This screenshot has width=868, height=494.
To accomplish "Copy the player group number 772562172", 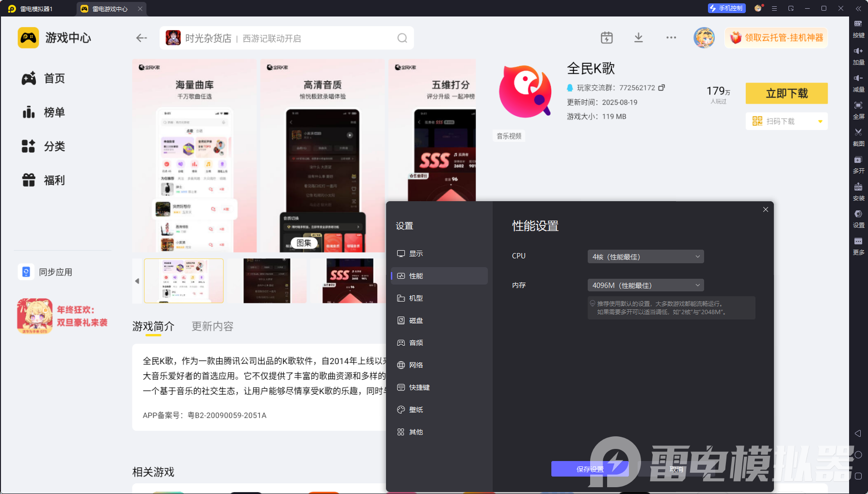I will point(661,88).
